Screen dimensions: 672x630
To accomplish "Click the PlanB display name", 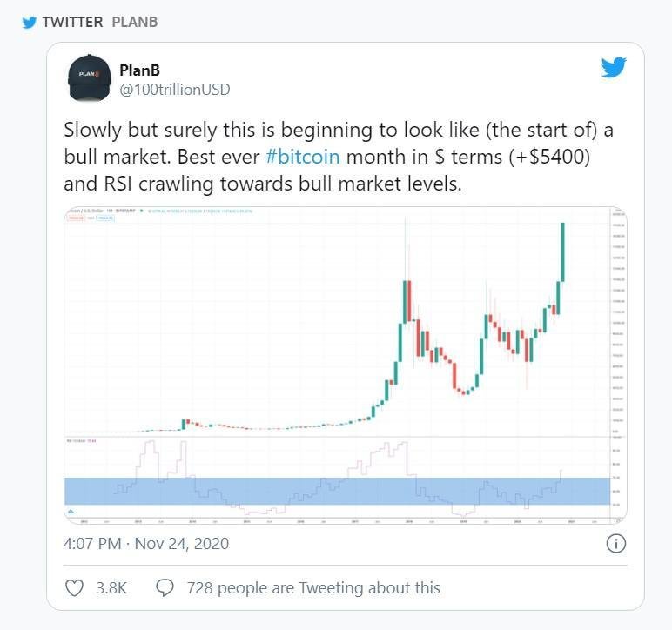I will tap(140, 70).
